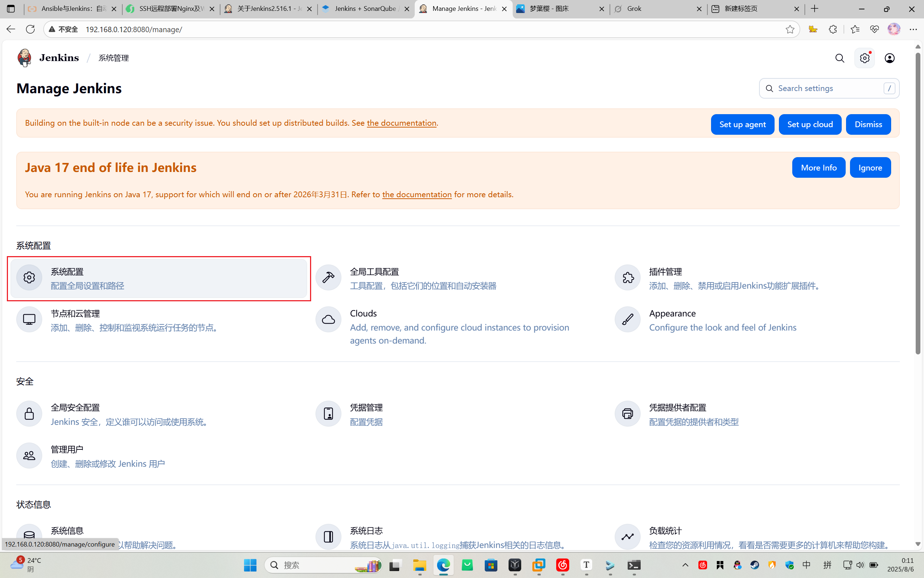The height and width of the screenshot is (578, 924).
Task: Click 系统管理 breadcrumb
Action: [x=114, y=58]
